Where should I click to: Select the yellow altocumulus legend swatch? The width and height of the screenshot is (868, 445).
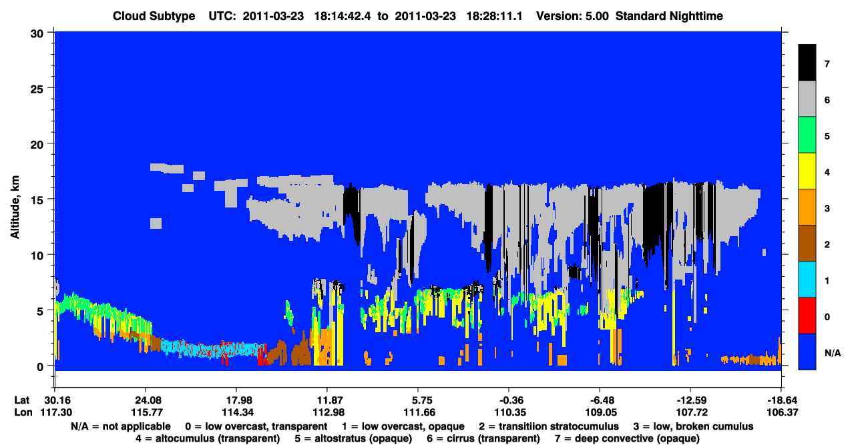807,171
